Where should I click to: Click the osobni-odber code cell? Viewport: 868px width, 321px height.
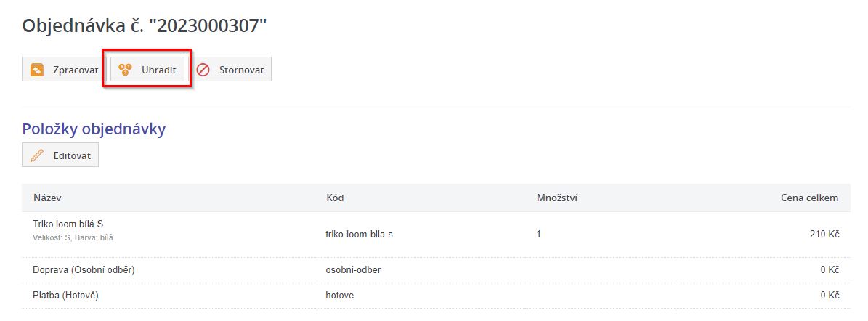[x=353, y=270]
